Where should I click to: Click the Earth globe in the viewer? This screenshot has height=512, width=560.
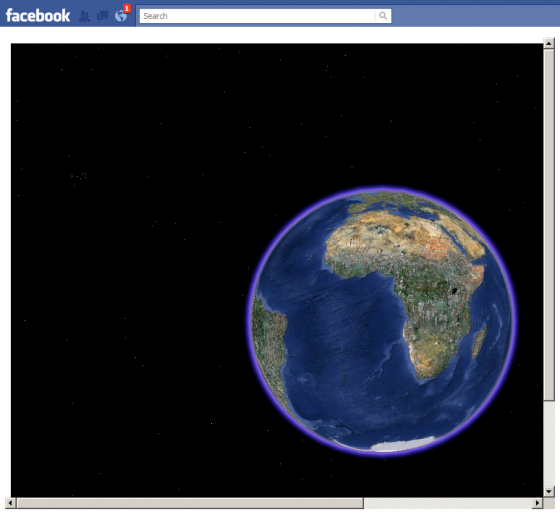click(381, 320)
